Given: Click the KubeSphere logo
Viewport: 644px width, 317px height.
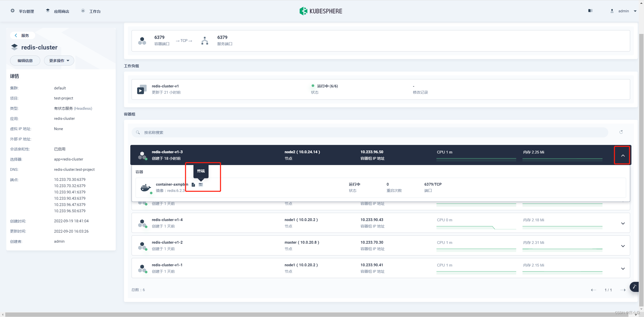Looking at the screenshot, I should click(321, 11).
